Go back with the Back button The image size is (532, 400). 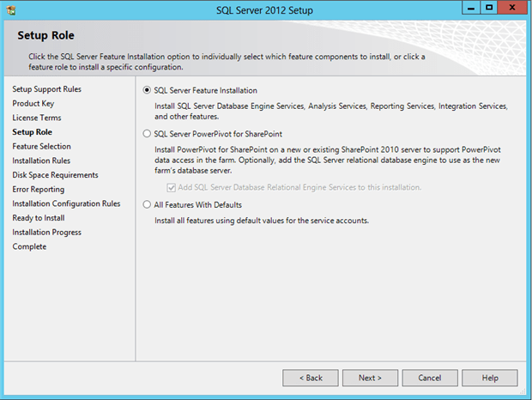(x=311, y=378)
